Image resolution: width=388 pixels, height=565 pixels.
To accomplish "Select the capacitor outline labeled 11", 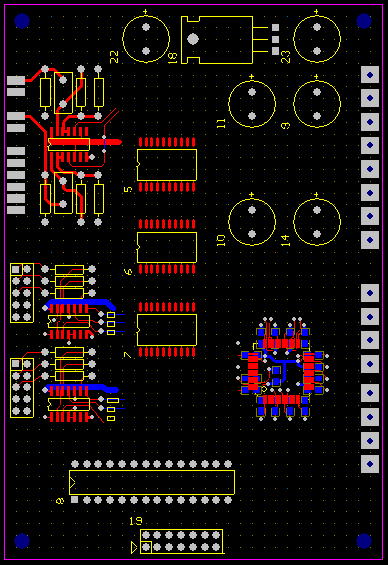I will 252,104.
